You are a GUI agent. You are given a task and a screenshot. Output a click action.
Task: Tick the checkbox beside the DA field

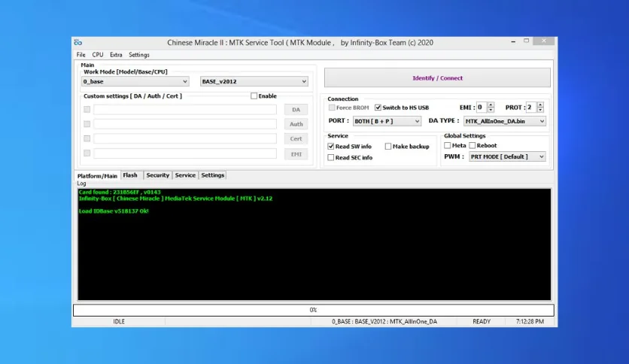[x=87, y=109]
